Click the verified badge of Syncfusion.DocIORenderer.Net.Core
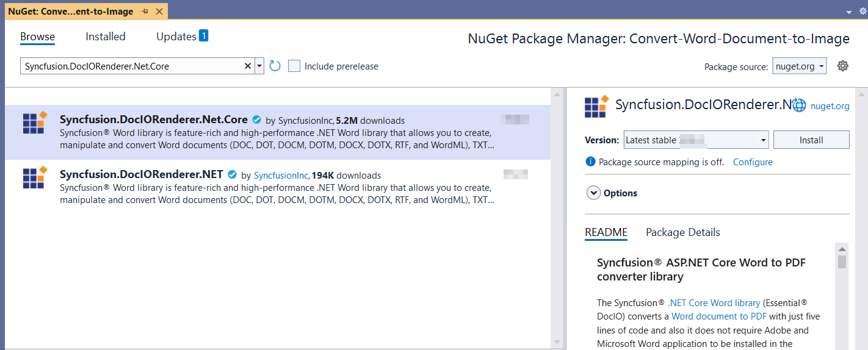 point(257,120)
